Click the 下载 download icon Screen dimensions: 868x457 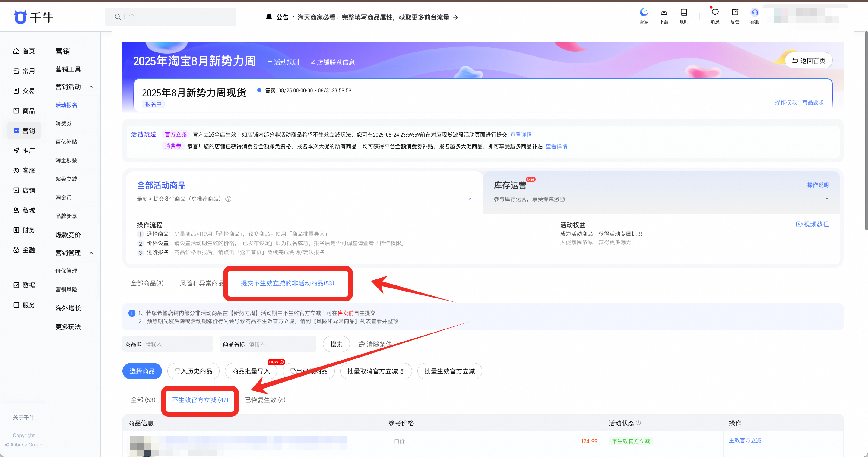coord(664,13)
